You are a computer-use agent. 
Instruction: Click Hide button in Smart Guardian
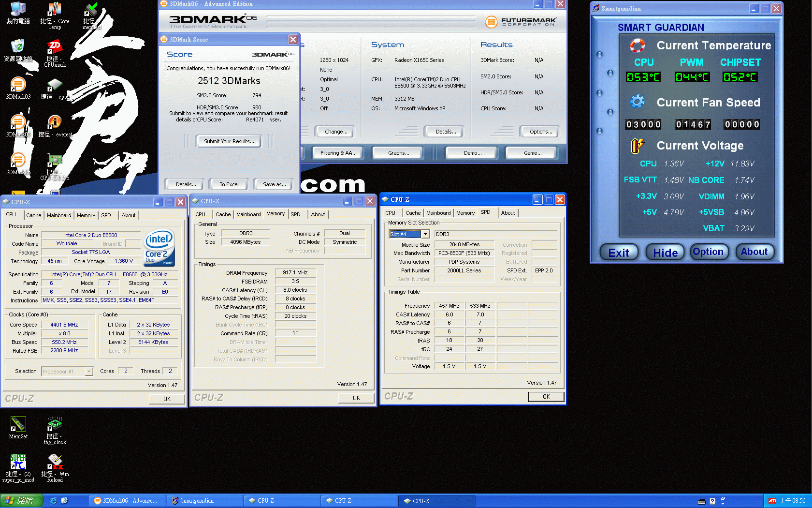pyautogui.click(x=665, y=252)
